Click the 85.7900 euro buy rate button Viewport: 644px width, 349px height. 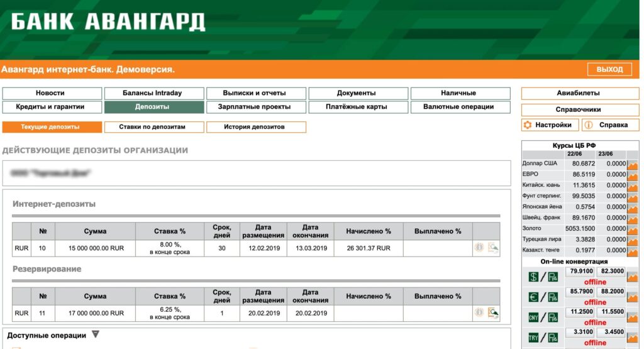(x=580, y=292)
